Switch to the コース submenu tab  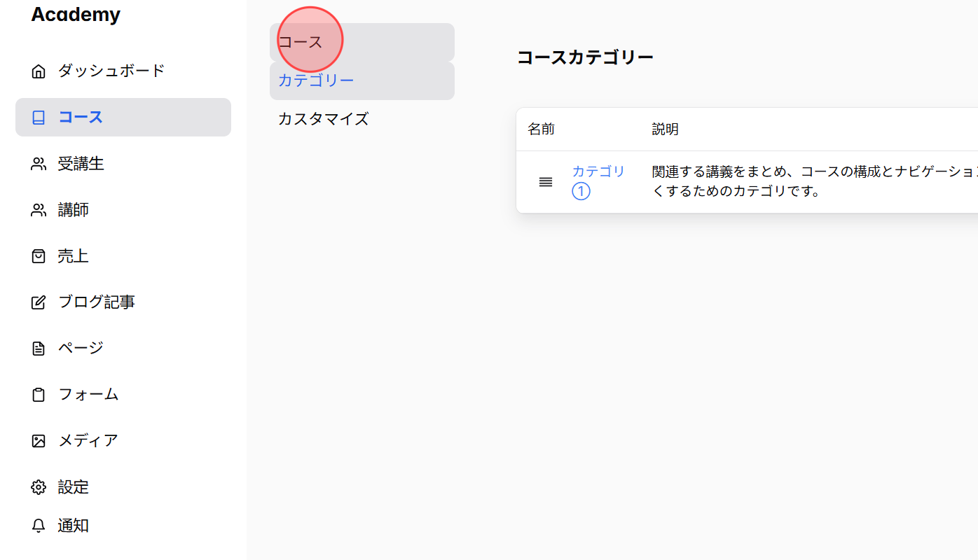[x=300, y=42]
